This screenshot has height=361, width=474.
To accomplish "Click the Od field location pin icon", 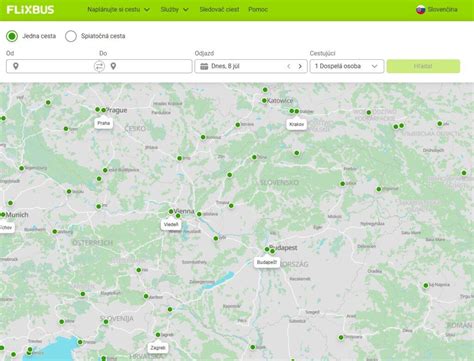I will click(x=16, y=66).
